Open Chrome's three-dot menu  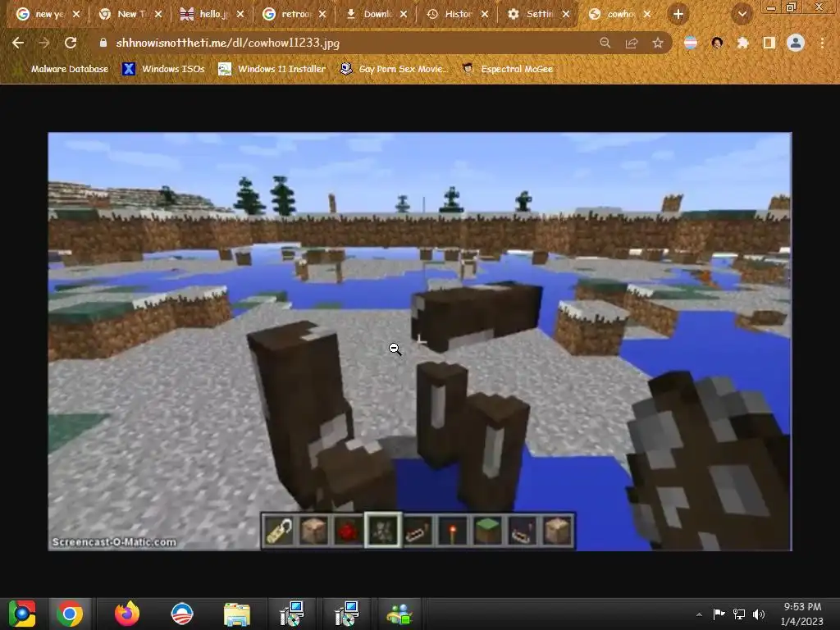(822, 43)
